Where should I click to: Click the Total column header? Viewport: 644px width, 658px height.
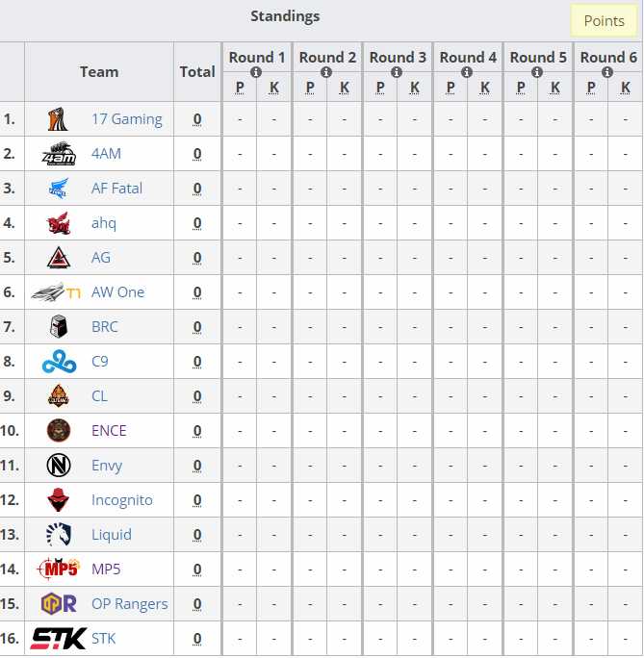coord(197,71)
